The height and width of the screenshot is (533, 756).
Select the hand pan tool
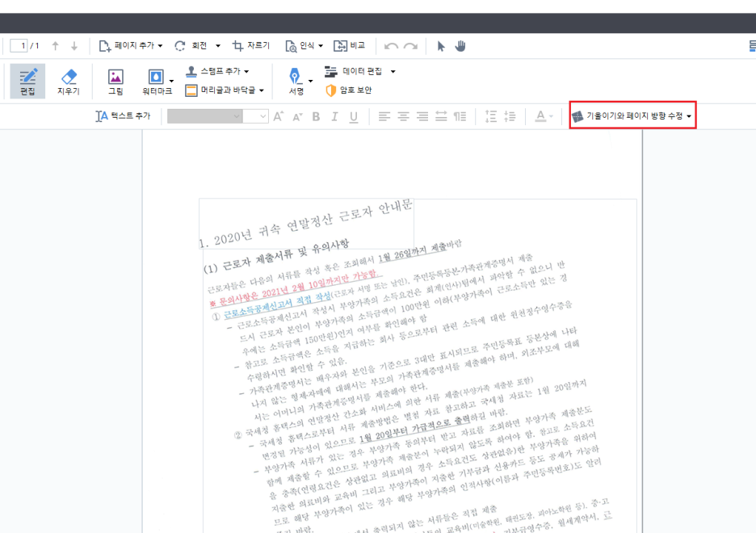[460, 46]
